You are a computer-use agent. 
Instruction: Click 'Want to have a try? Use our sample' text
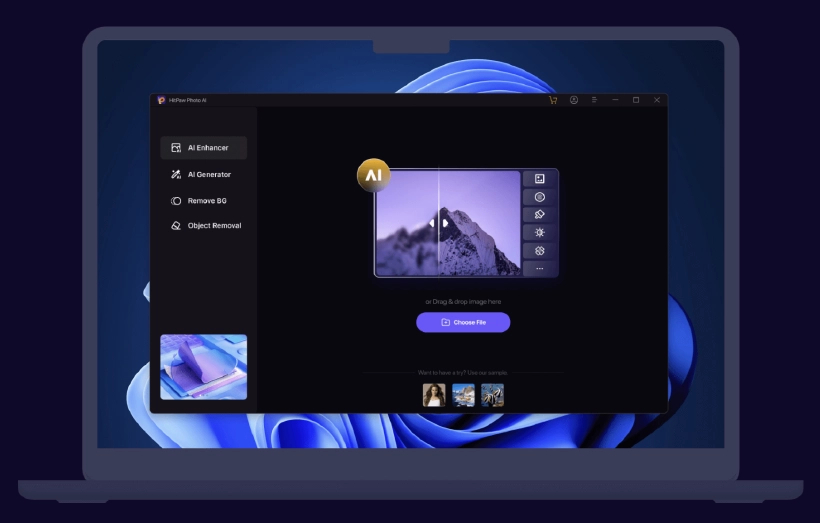point(463,372)
